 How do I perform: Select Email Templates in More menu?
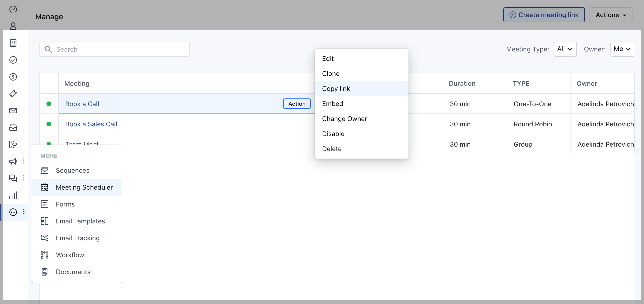click(x=80, y=221)
